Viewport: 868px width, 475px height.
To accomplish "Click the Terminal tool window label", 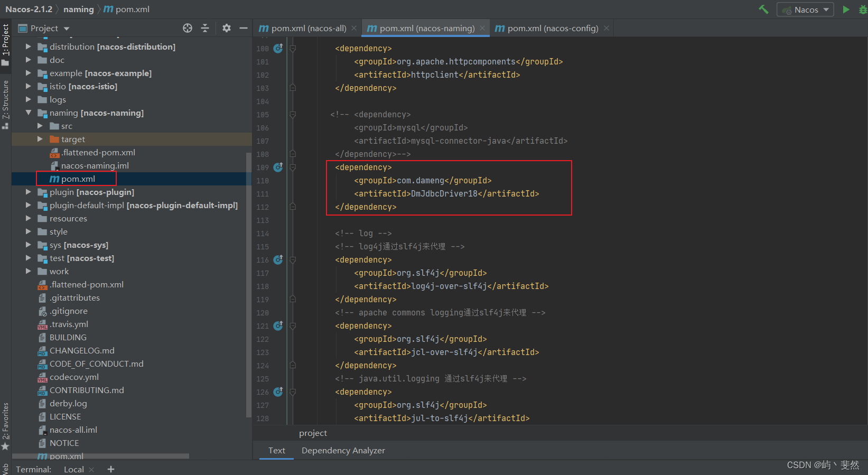I will point(34,469).
